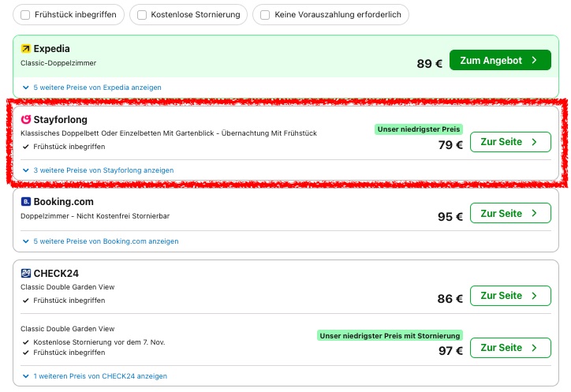Image resolution: width=571 pixels, height=392 pixels.
Task: Go to Stayforlong via Zur Seite button
Action: (510, 142)
